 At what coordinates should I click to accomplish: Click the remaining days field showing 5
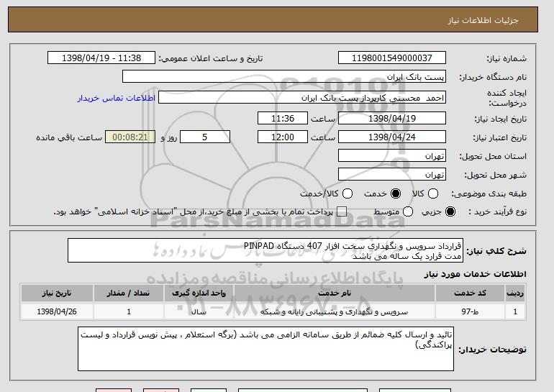[x=205, y=137]
